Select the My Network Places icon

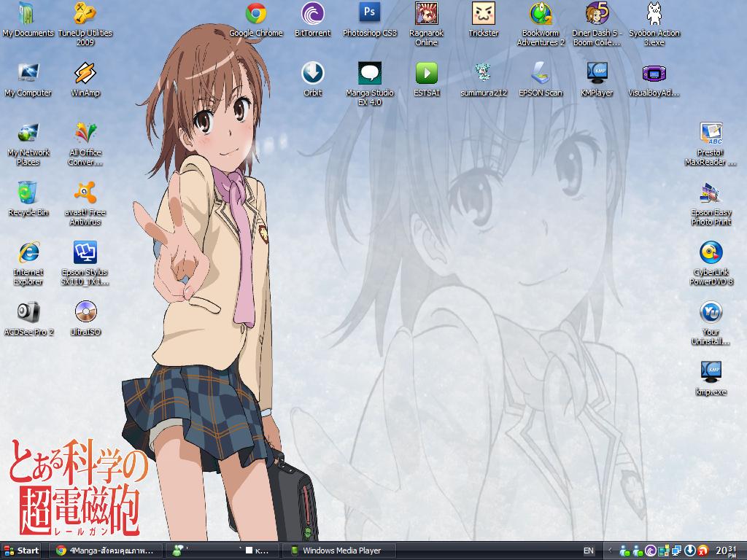pos(28,144)
